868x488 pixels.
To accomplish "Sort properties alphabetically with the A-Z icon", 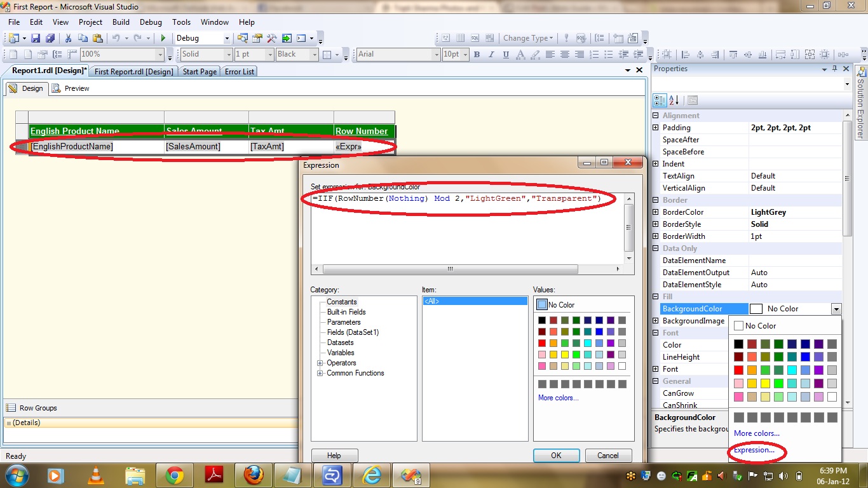I will (675, 100).
